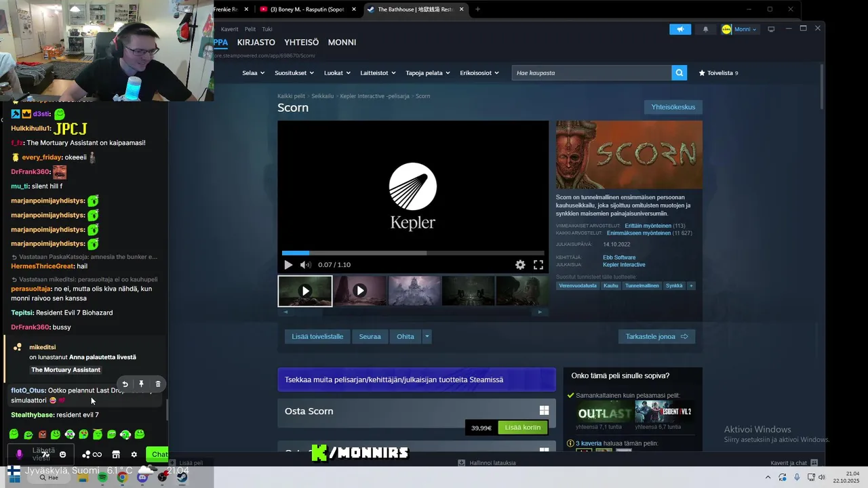868x488 pixels.
Task: Open Steam from the taskbar
Action: (x=182, y=477)
